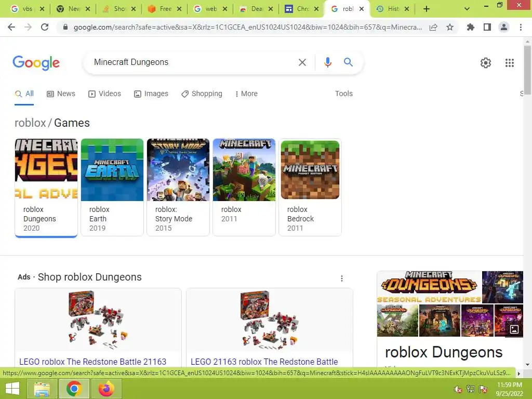Switch to the 'Chrc' browser tab
Image resolution: width=532 pixels, height=399 pixels.
(x=302, y=9)
